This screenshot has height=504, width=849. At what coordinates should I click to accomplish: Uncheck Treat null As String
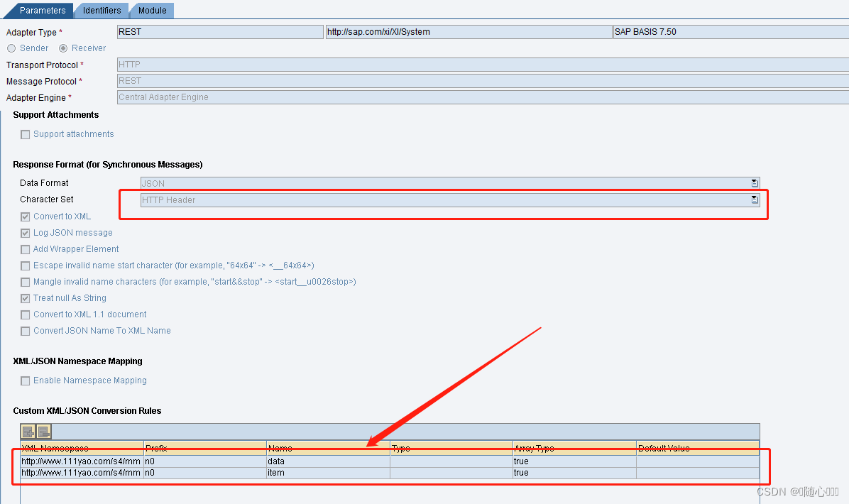tap(25, 298)
